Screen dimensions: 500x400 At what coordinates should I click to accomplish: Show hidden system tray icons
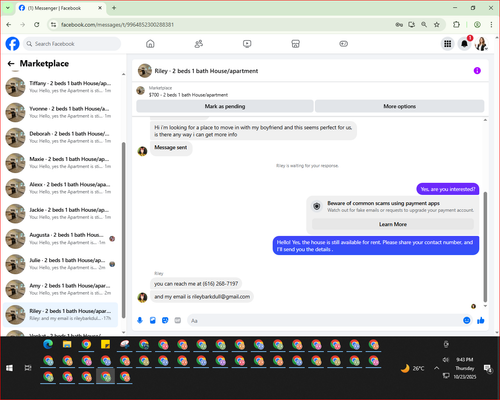(x=436, y=368)
